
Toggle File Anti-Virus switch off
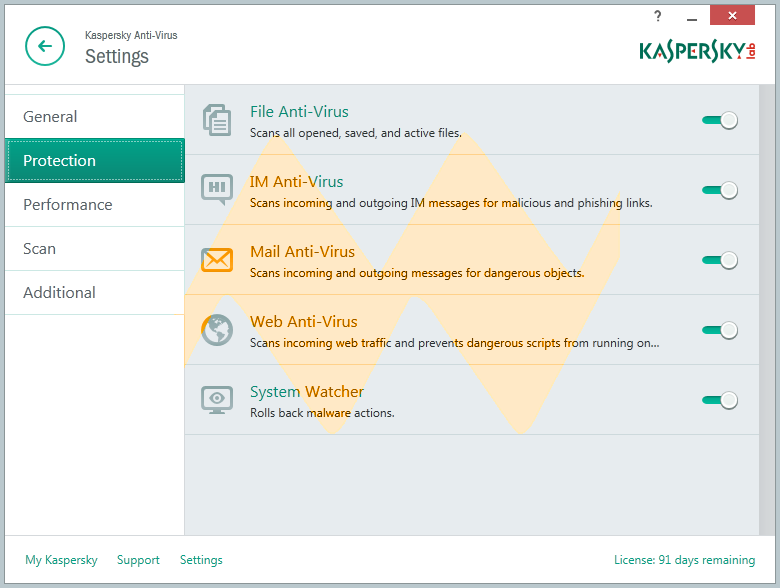[720, 120]
